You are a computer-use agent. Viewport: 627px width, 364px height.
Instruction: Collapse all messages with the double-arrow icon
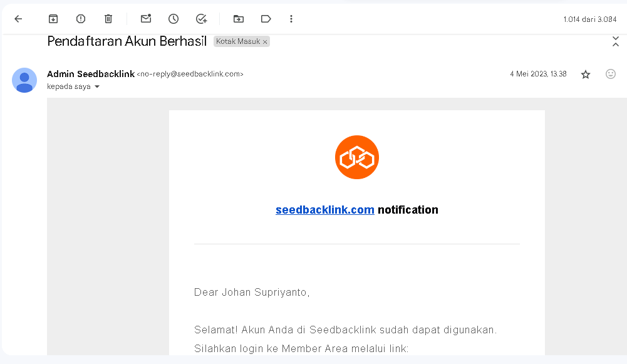tap(615, 41)
